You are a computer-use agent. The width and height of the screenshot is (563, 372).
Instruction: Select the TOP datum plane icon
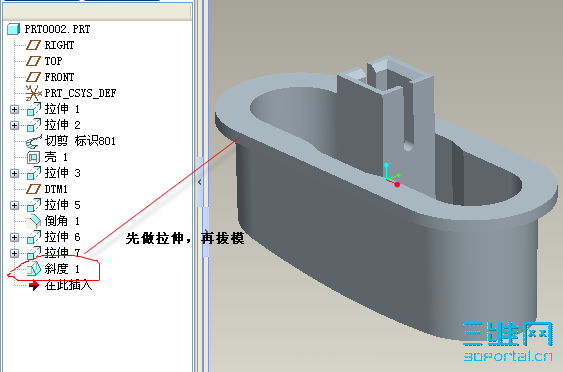[33, 61]
